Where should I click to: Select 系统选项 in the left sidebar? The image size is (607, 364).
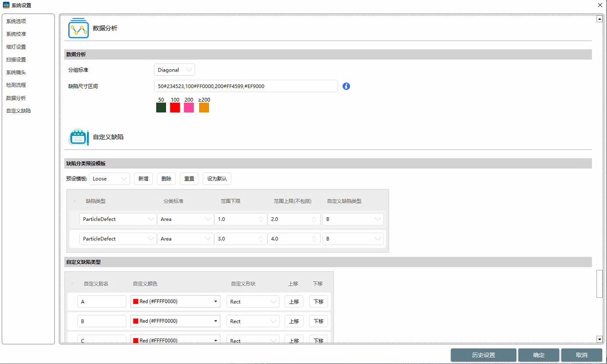click(x=16, y=21)
